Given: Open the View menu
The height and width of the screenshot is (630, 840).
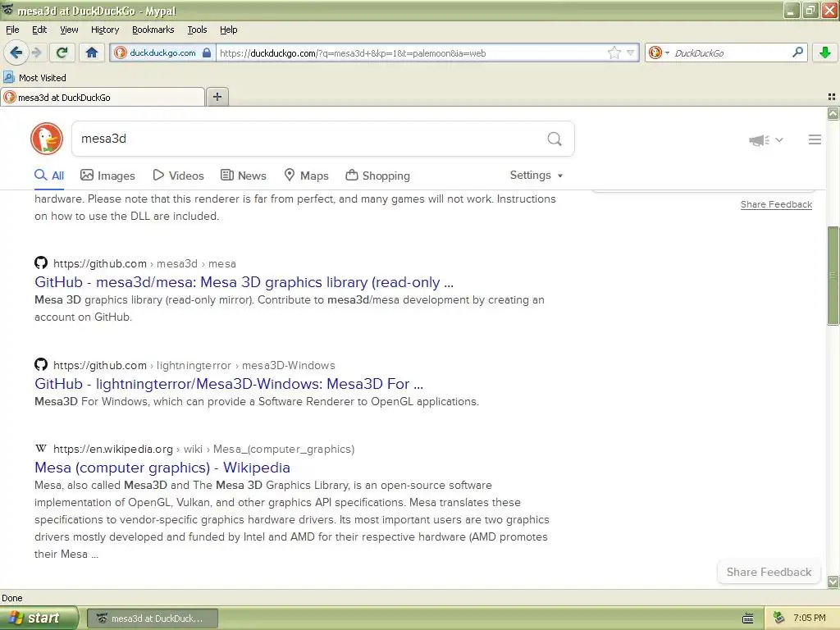Looking at the screenshot, I should (69, 30).
